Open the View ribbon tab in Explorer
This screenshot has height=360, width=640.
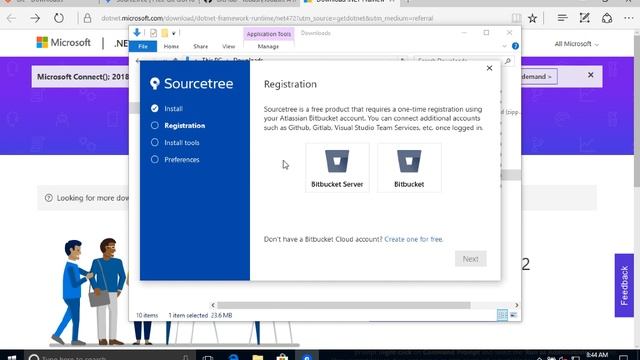click(x=229, y=47)
